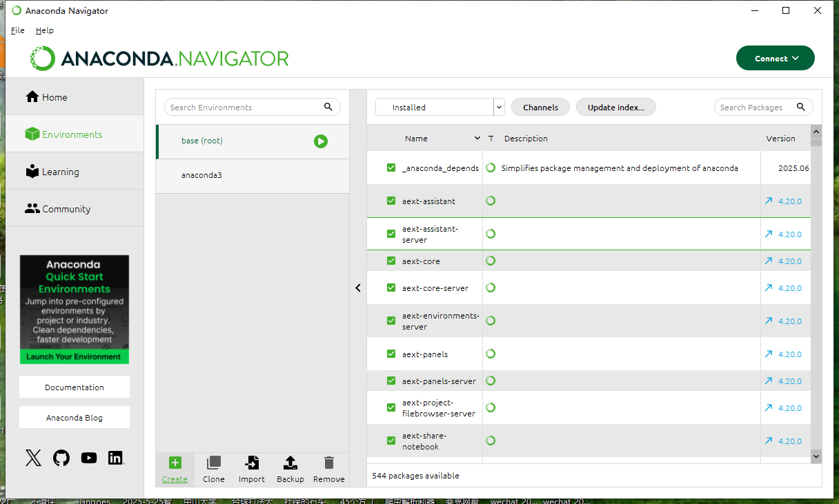Open the Documentation link button
This screenshot has width=839, height=504.
pos(75,387)
